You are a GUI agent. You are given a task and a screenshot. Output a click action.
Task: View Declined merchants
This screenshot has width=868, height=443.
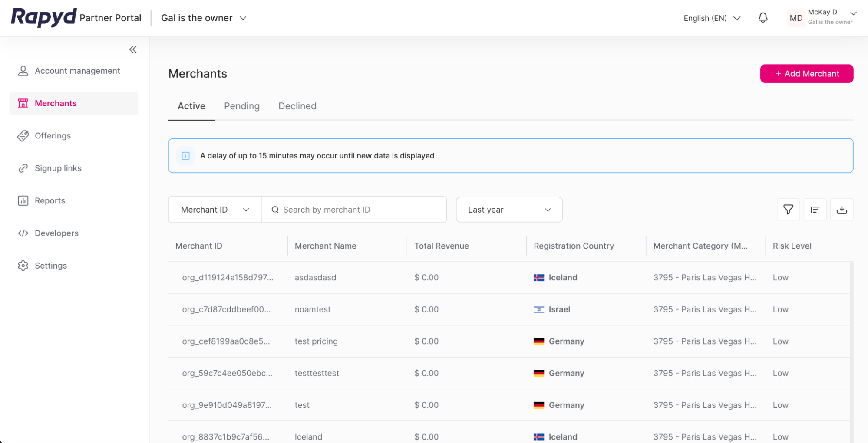click(297, 106)
